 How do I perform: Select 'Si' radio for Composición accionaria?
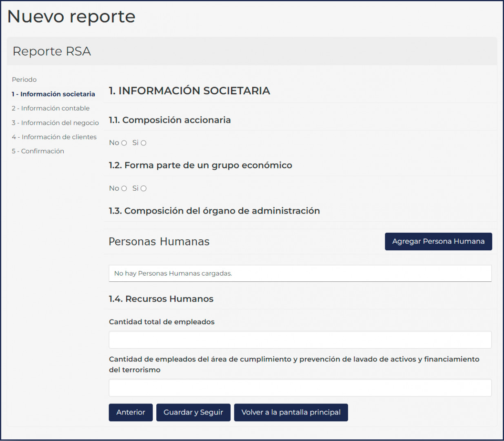(144, 143)
